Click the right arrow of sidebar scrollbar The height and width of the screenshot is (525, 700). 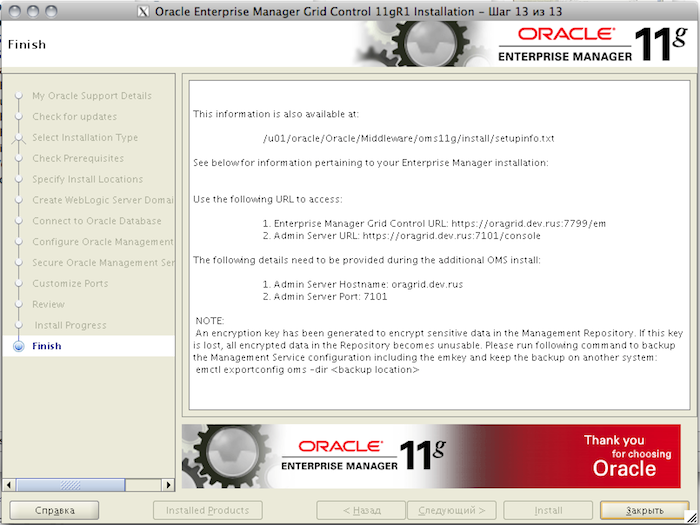point(168,485)
